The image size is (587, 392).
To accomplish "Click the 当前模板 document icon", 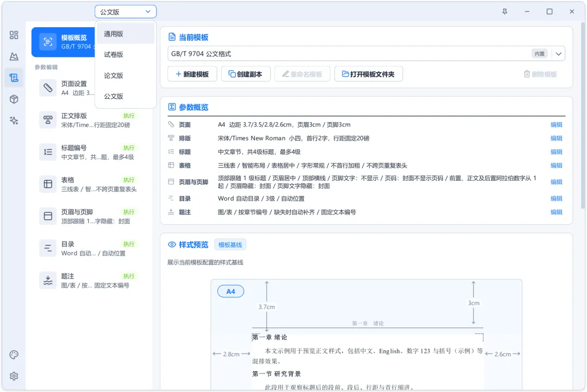I will pyautogui.click(x=172, y=37).
